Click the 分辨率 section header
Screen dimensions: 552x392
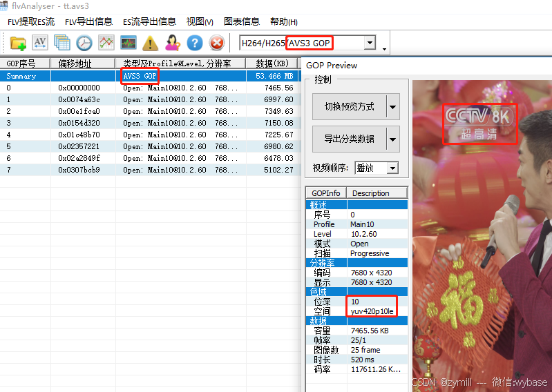coord(357,263)
